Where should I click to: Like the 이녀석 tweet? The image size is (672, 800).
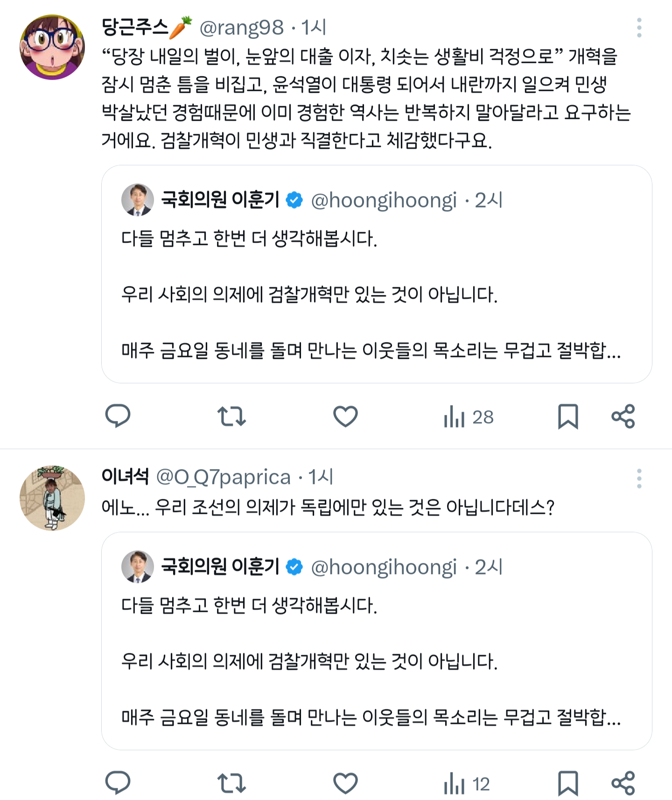point(345,783)
